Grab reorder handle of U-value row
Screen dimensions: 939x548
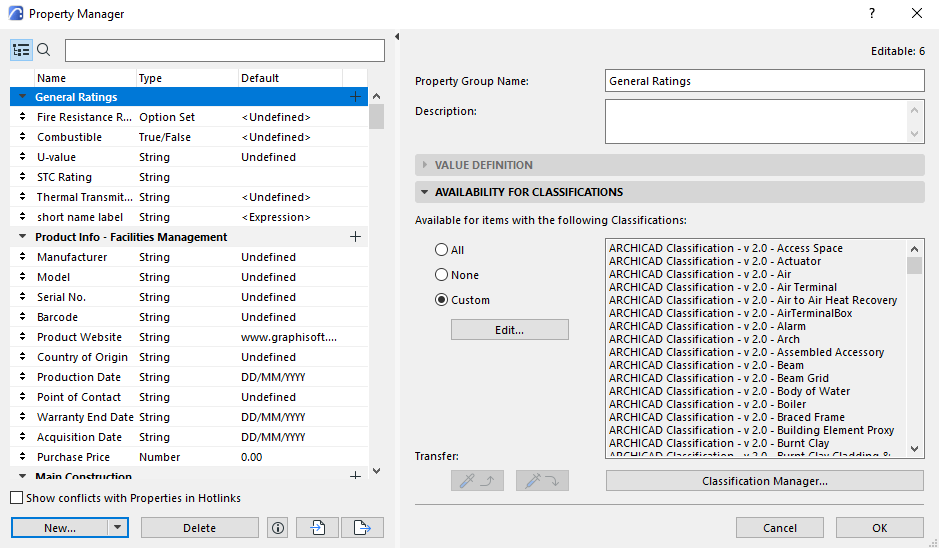point(22,157)
